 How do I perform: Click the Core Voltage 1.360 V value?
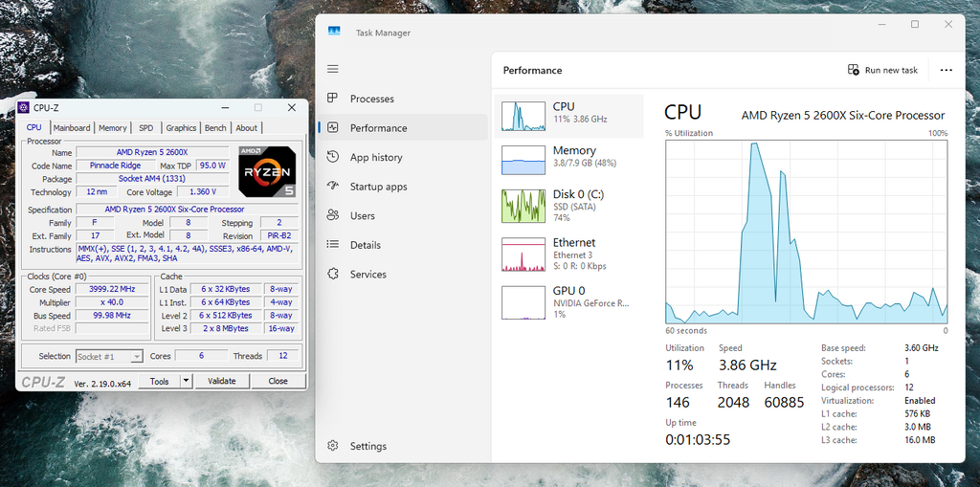pyautogui.click(x=203, y=192)
